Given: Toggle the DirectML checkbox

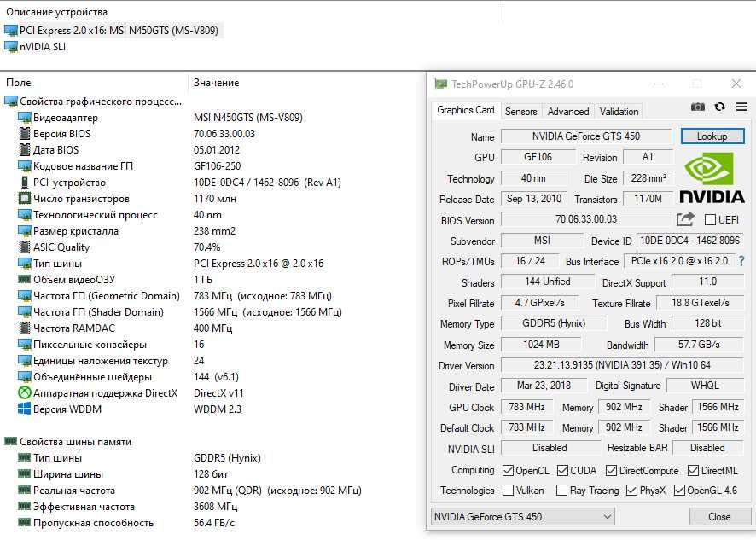Looking at the screenshot, I should tap(694, 470).
